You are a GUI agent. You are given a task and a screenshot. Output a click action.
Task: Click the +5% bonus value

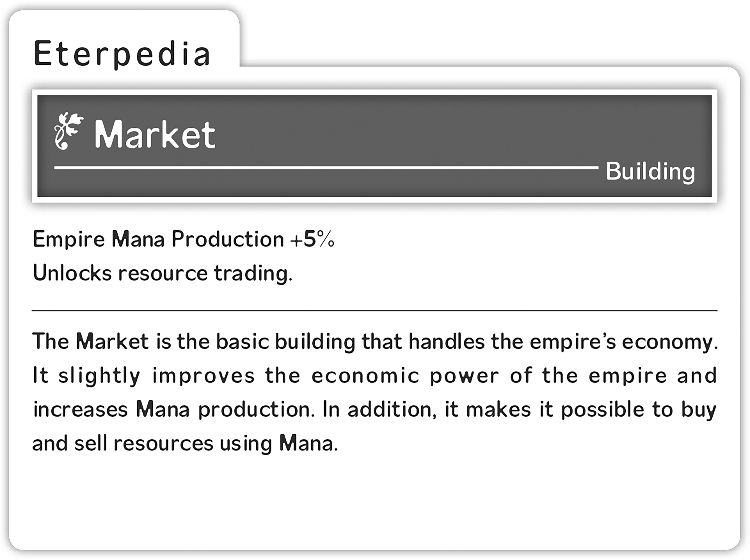(x=312, y=239)
